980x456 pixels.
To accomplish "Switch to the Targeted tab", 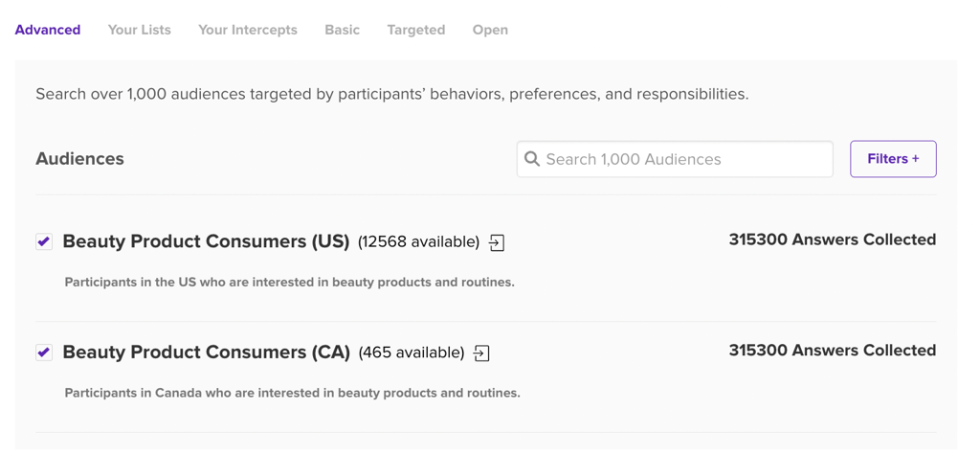I will click(416, 30).
